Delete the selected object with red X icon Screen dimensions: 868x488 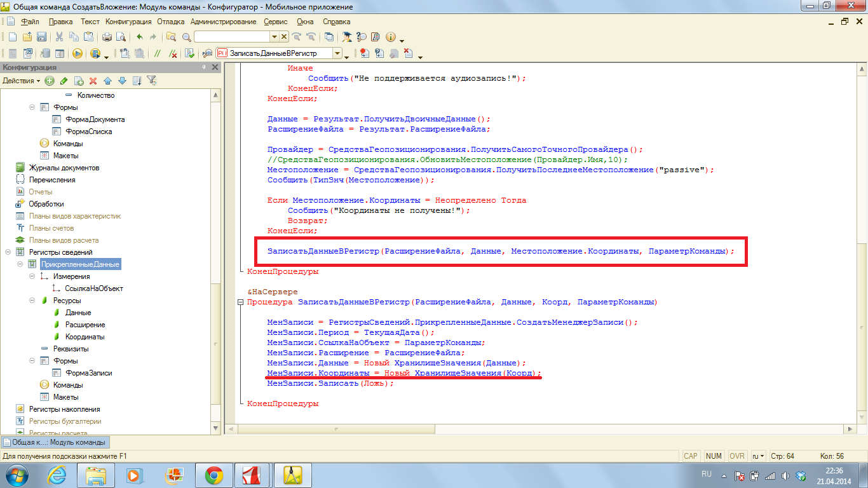coord(93,81)
